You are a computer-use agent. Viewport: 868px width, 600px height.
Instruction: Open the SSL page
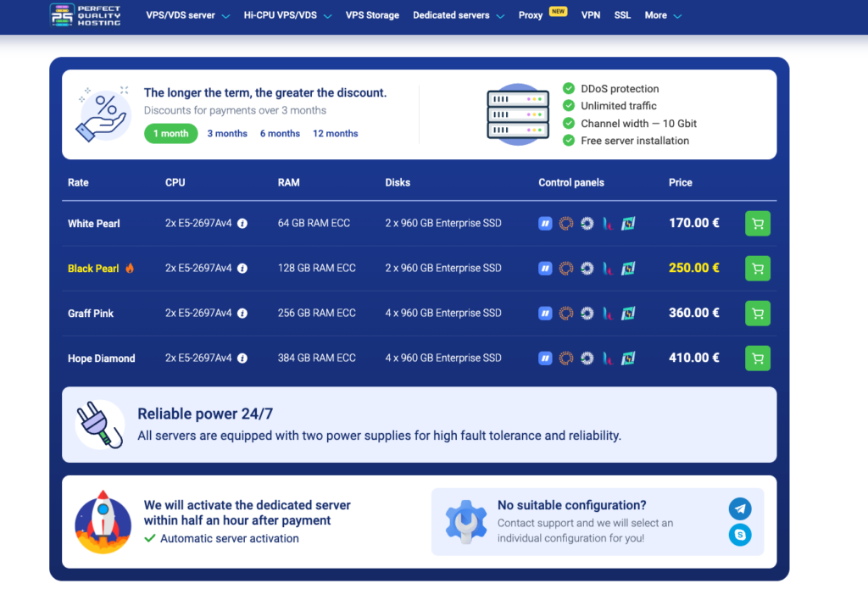[x=622, y=15]
